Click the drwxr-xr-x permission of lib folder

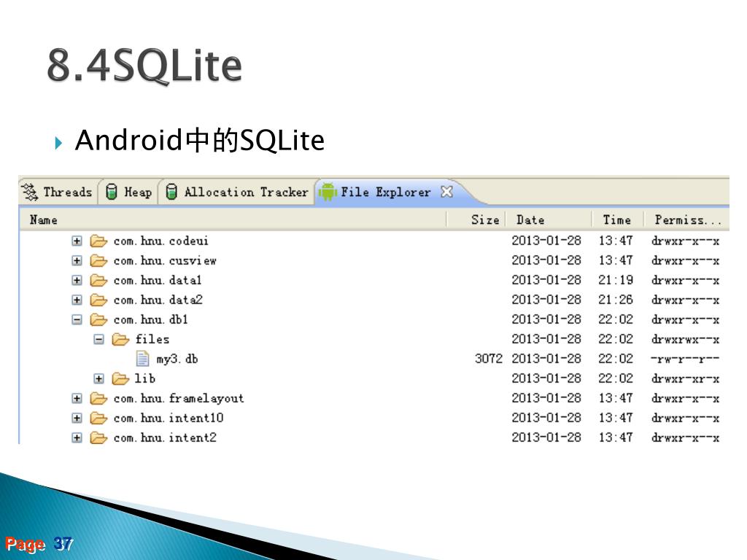click(685, 378)
